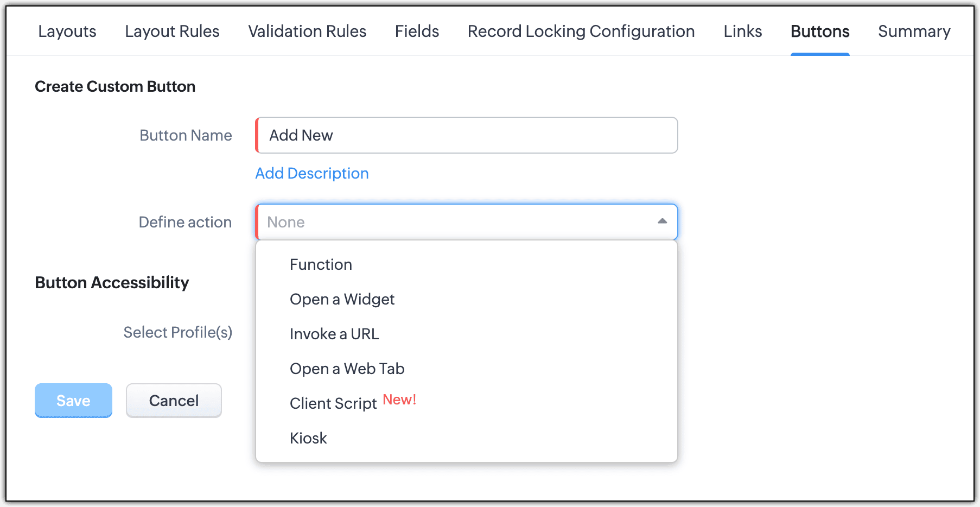Select Function from the action list

[x=321, y=264]
